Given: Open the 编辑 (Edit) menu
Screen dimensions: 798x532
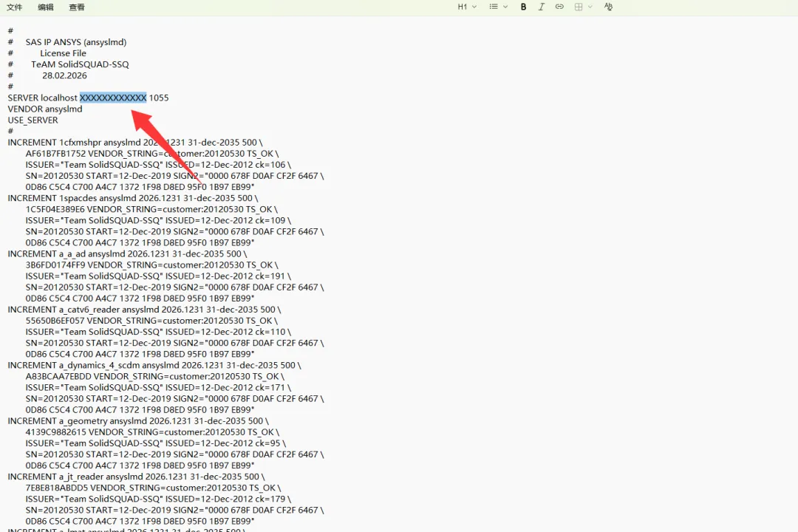Looking at the screenshot, I should pos(45,7).
